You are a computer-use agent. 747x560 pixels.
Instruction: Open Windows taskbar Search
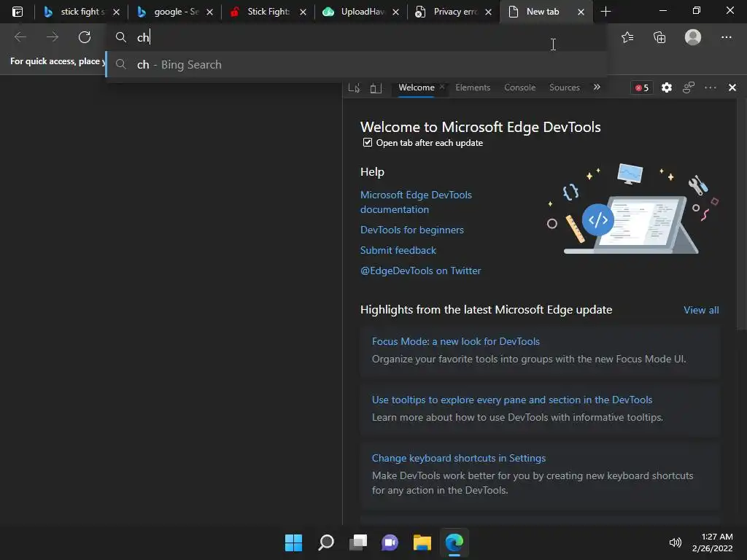coord(326,542)
